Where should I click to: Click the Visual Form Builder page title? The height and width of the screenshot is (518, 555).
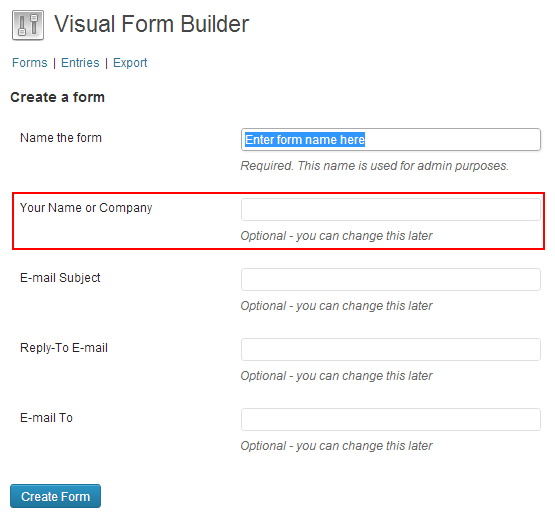coord(151,24)
